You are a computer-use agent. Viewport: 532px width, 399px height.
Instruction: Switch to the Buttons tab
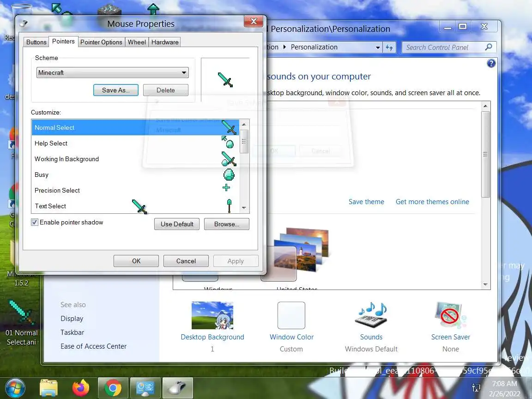pyautogui.click(x=36, y=42)
